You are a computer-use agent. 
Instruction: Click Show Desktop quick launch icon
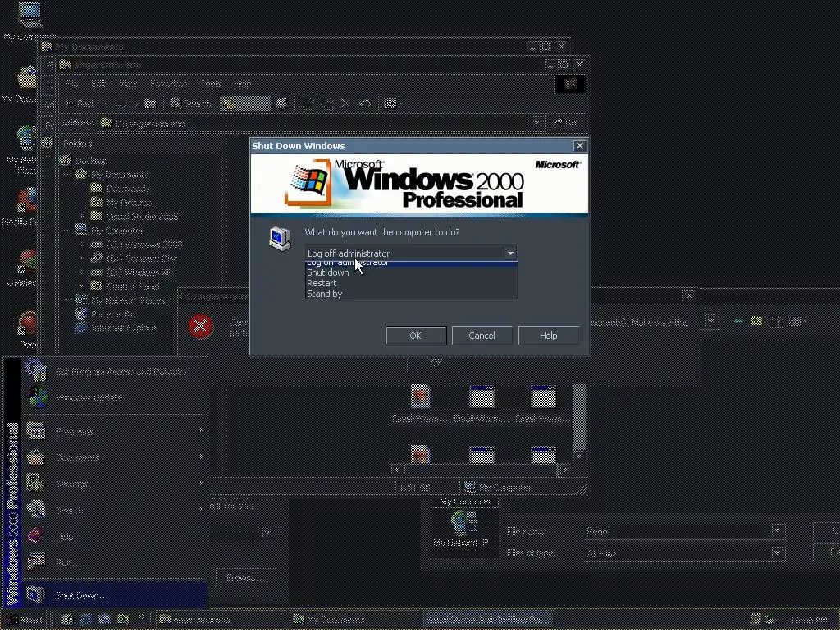[67, 620]
